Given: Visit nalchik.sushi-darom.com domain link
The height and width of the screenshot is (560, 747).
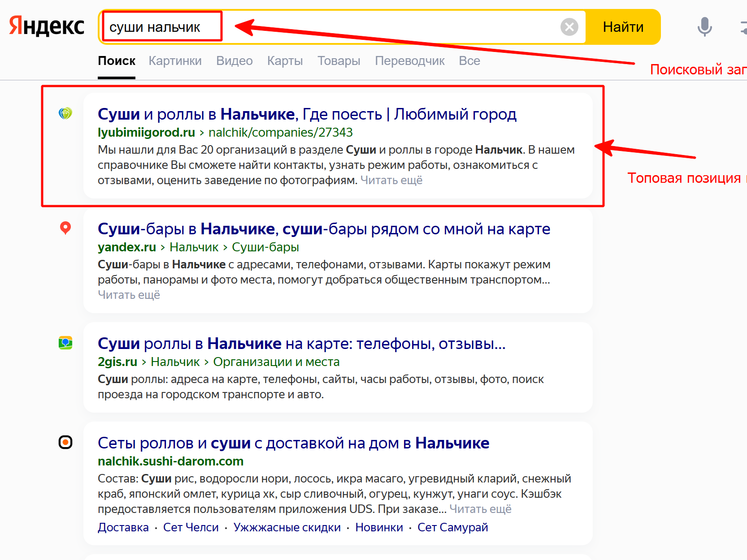Looking at the screenshot, I should click(171, 461).
